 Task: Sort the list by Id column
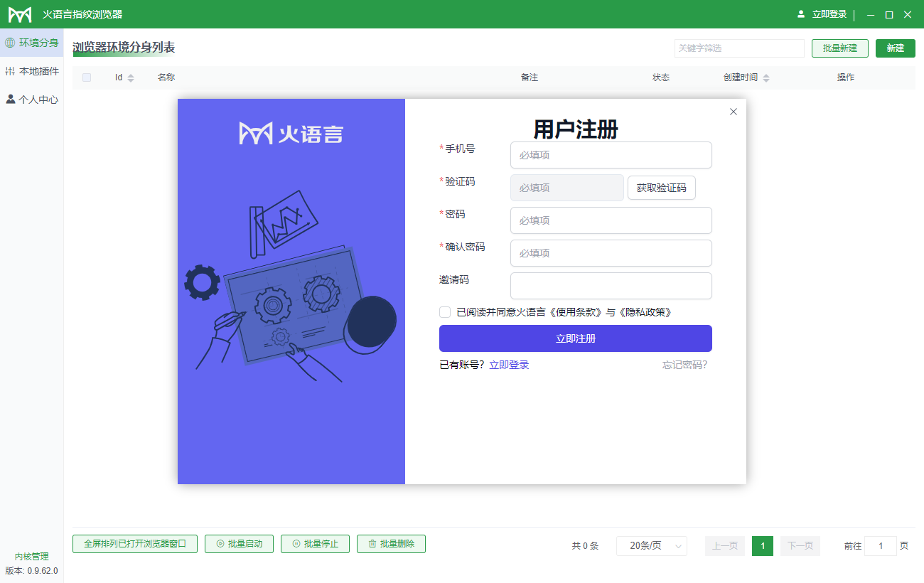131,77
